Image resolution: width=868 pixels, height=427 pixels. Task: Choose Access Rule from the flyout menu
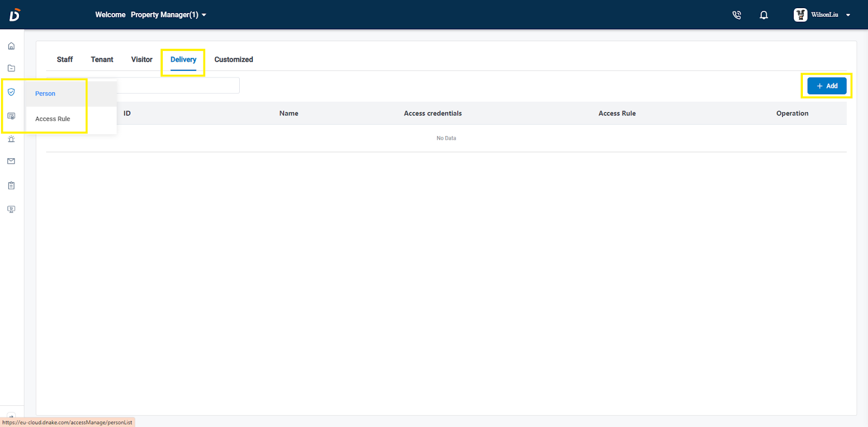[53, 119]
